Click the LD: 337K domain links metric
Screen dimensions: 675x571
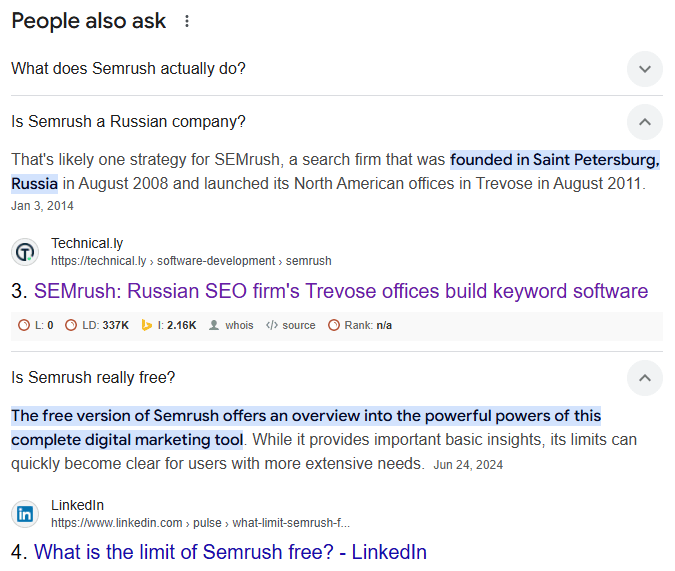[97, 326]
